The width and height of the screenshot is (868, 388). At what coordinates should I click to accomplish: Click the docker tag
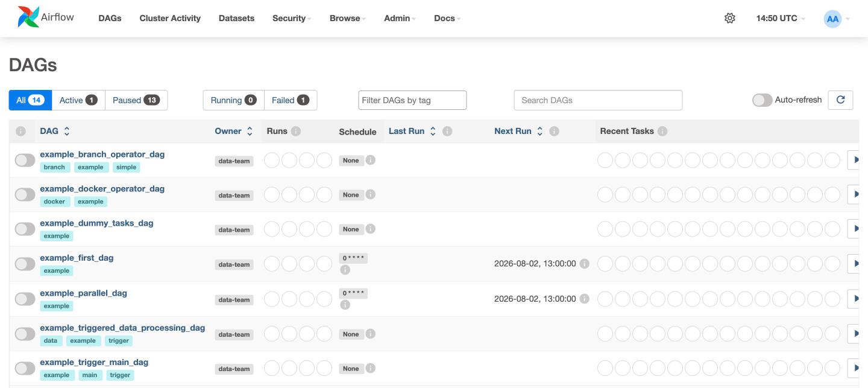click(55, 202)
